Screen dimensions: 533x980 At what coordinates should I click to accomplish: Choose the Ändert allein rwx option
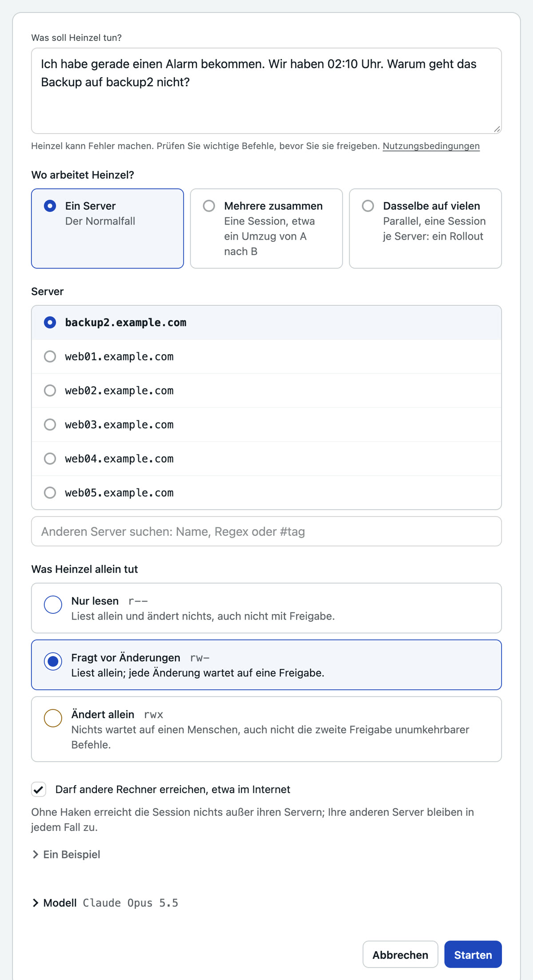266,729
